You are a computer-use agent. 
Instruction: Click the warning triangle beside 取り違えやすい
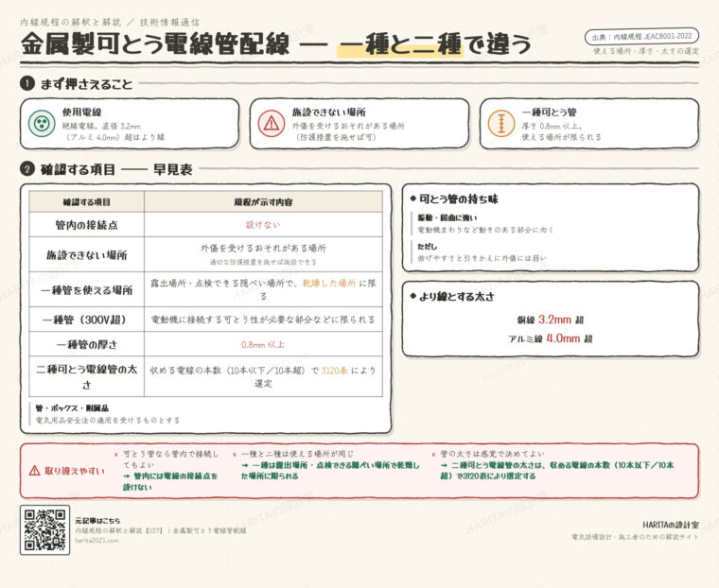point(34,471)
